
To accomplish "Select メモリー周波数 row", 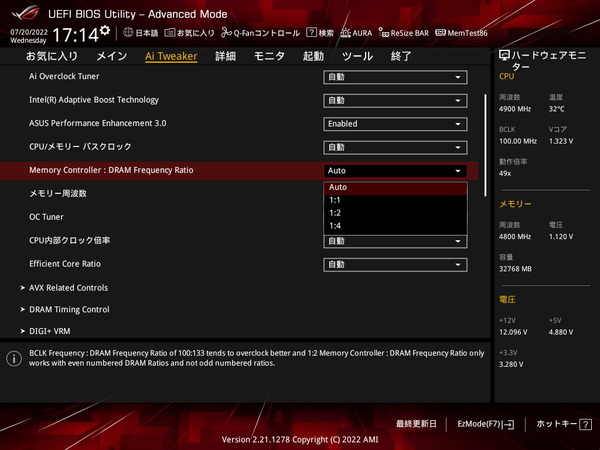I will (x=58, y=194).
